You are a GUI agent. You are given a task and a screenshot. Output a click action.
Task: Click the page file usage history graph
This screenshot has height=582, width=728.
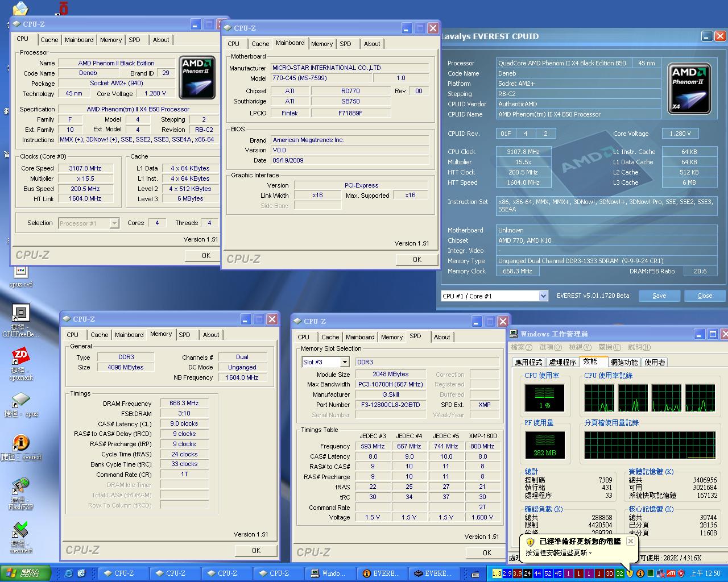click(x=650, y=445)
